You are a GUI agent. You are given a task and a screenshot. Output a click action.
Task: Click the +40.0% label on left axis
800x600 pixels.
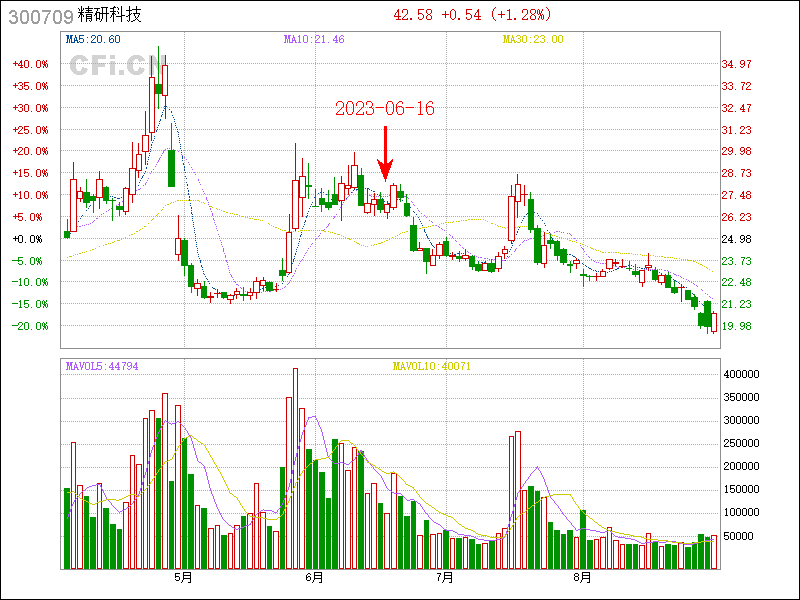pos(30,64)
